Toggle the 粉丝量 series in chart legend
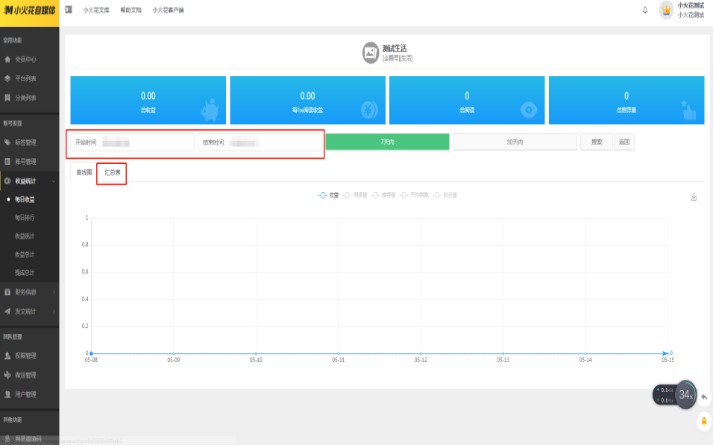This screenshot has height=447, width=714. 445,195
